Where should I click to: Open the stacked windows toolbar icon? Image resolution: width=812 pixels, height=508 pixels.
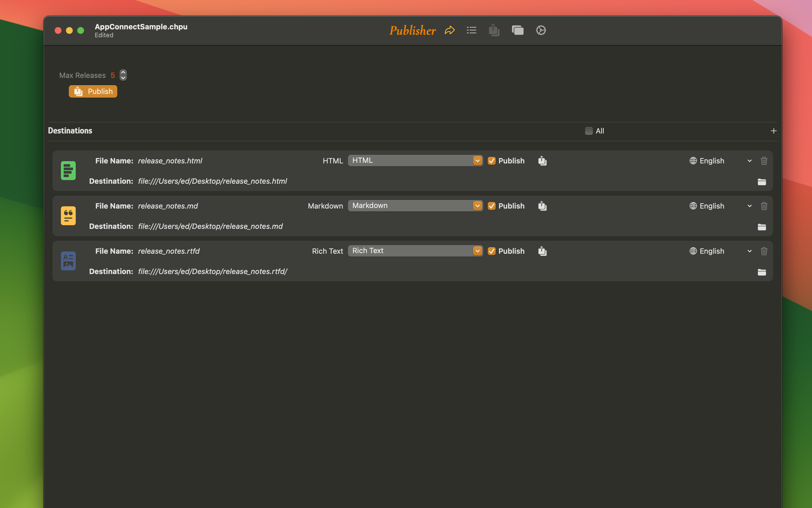tap(518, 30)
